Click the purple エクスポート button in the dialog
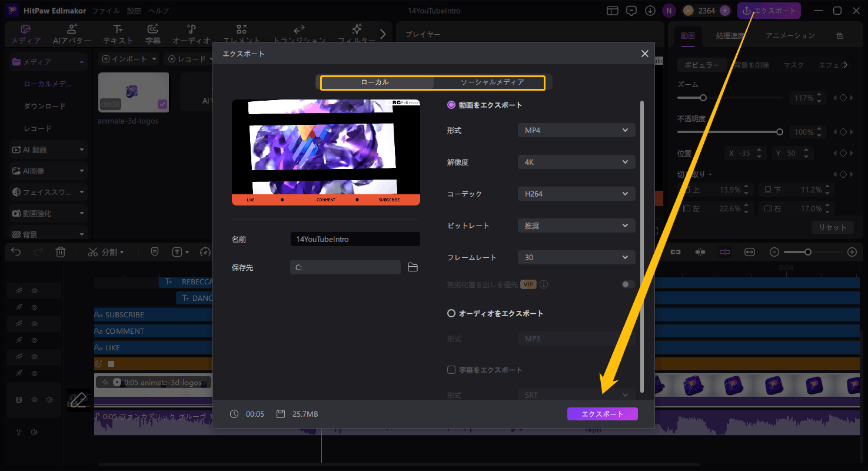The width and height of the screenshot is (868, 471). [x=602, y=414]
